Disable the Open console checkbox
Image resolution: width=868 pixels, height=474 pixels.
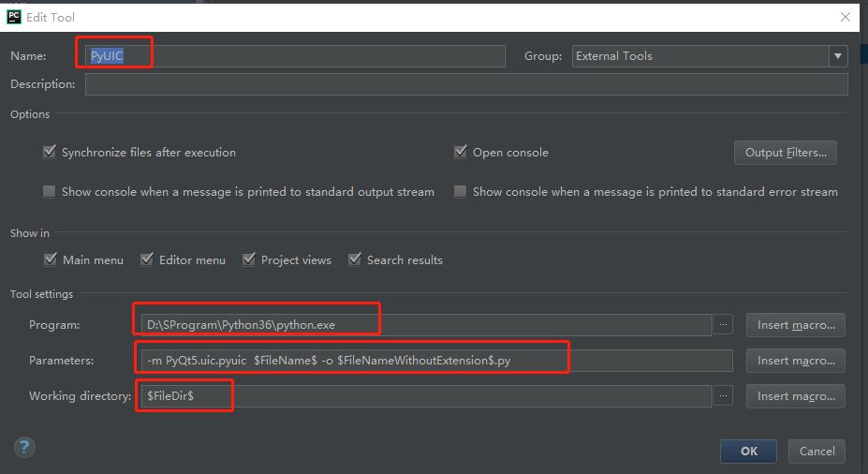460,152
